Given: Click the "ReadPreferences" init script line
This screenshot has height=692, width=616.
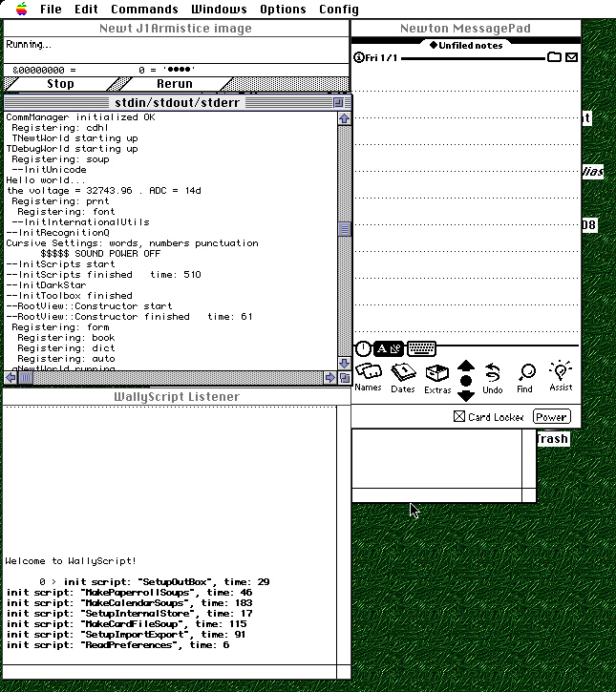Looking at the screenshot, I should 117,645.
